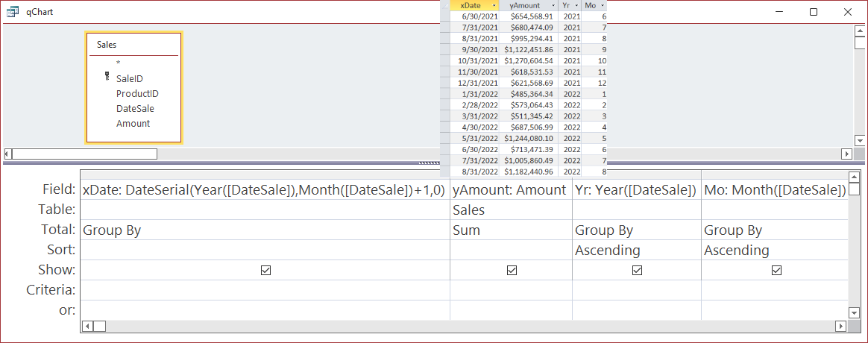The width and height of the screenshot is (868, 343).
Task: Click the yAmount: Amount field cell
Action: (x=511, y=189)
